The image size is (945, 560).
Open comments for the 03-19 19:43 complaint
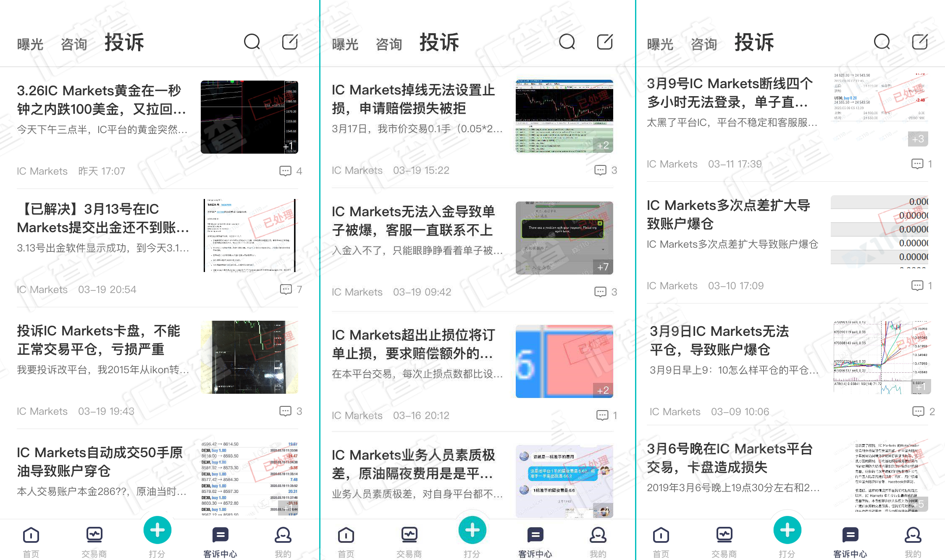[x=291, y=411]
